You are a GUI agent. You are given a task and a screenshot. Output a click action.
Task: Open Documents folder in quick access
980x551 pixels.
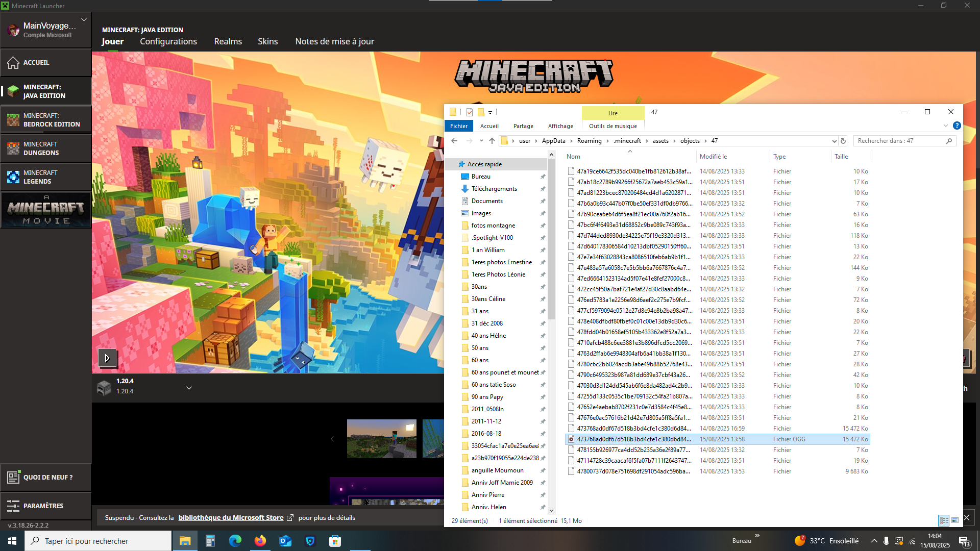pyautogui.click(x=487, y=201)
